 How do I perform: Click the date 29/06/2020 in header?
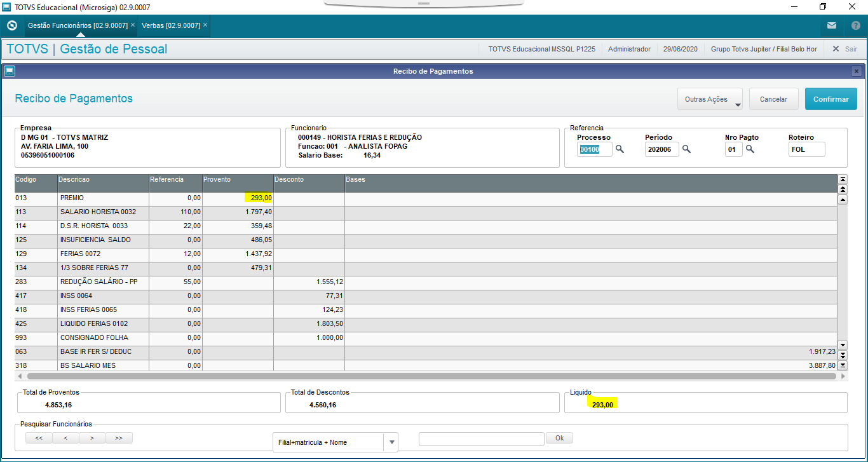[681, 49]
